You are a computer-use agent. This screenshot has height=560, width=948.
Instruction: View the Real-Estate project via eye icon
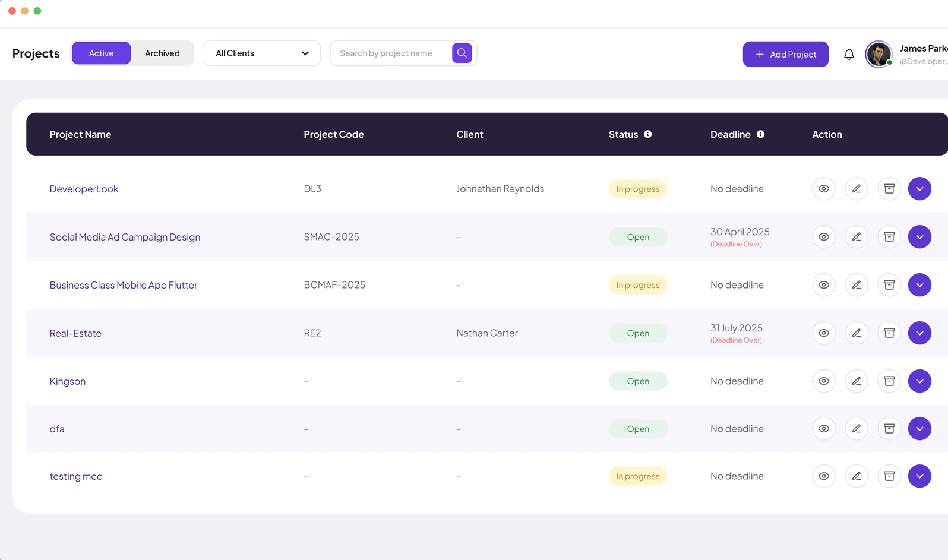tap(824, 333)
